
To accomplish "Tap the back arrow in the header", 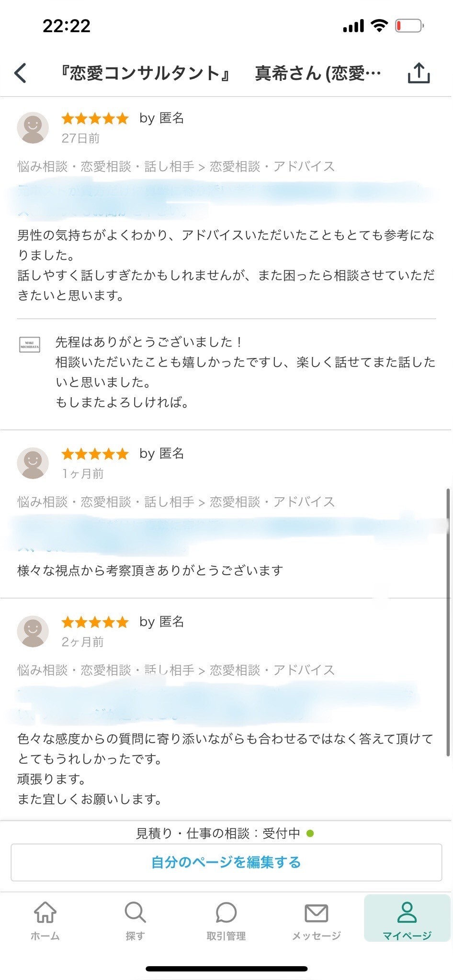I will [21, 73].
